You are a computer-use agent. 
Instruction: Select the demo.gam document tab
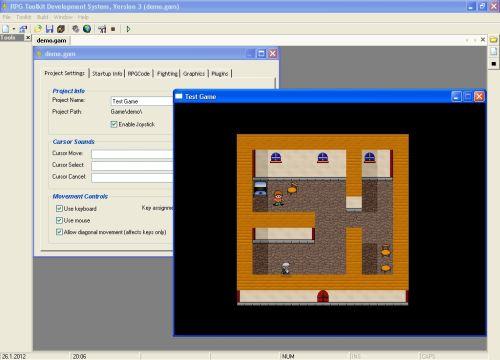click(51, 40)
